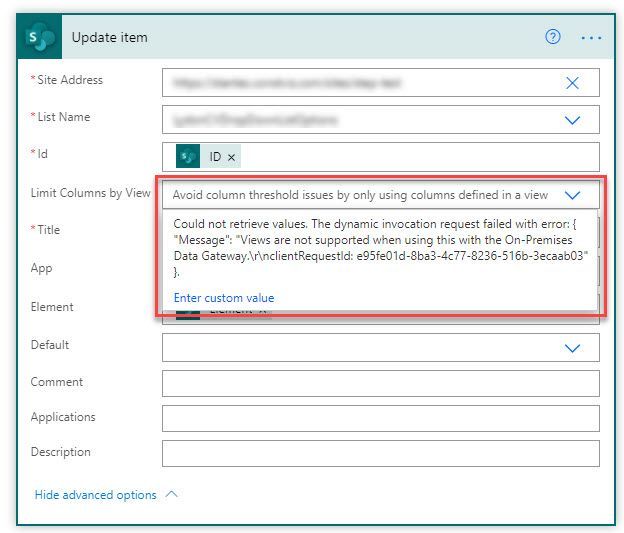The height and width of the screenshot is (533, 624).
Task: Click the App label
Action: coord(41,268)
